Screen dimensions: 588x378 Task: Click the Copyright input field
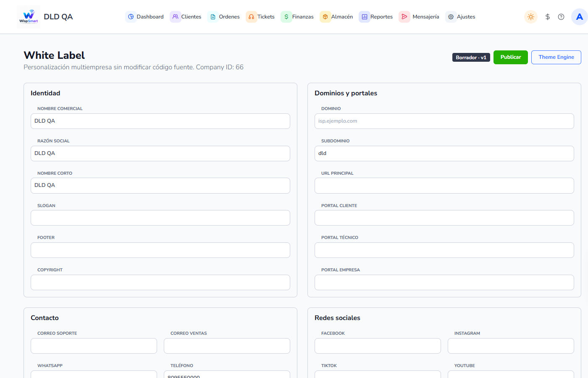pyautogui.click(x=160, y=282)
